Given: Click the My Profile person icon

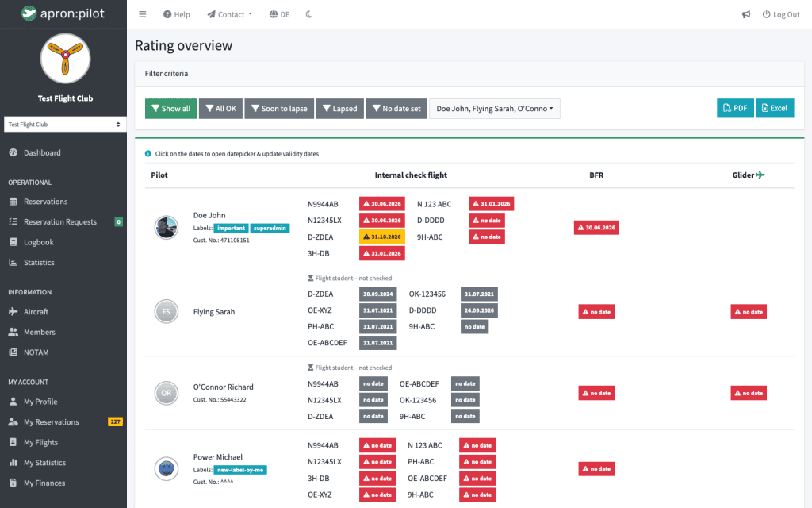Looking at the screenshot, I should click(x=13, y=402).
